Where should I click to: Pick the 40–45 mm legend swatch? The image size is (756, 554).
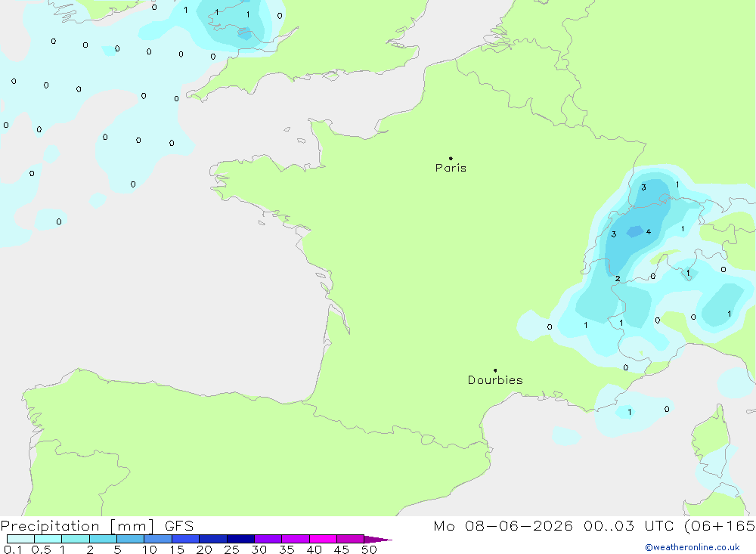(x=323, y=539)
